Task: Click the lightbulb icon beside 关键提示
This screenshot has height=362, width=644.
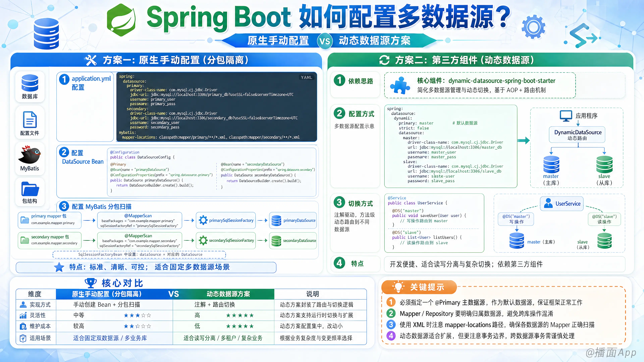Action: click(x=398, y=287)
